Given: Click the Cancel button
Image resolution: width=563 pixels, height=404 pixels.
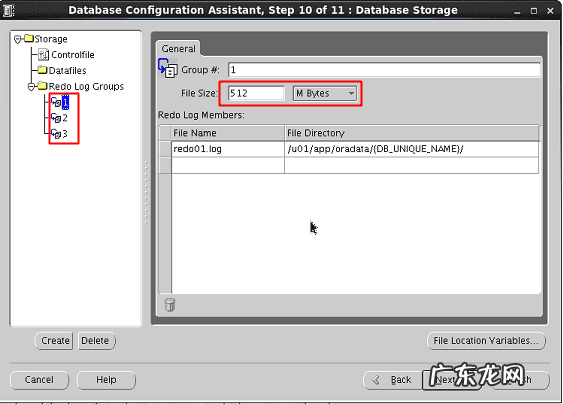Looking at the screenshot, I should (39, 380).
